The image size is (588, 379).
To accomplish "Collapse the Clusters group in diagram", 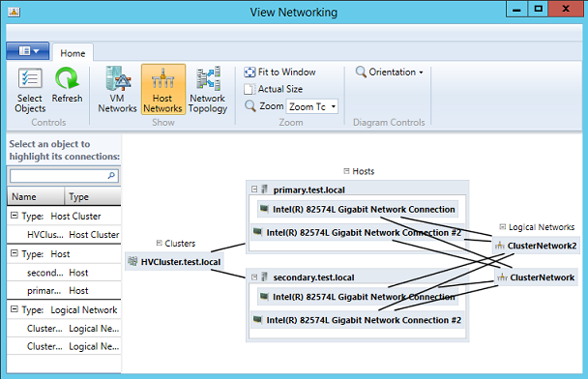I will coord(159,243).
